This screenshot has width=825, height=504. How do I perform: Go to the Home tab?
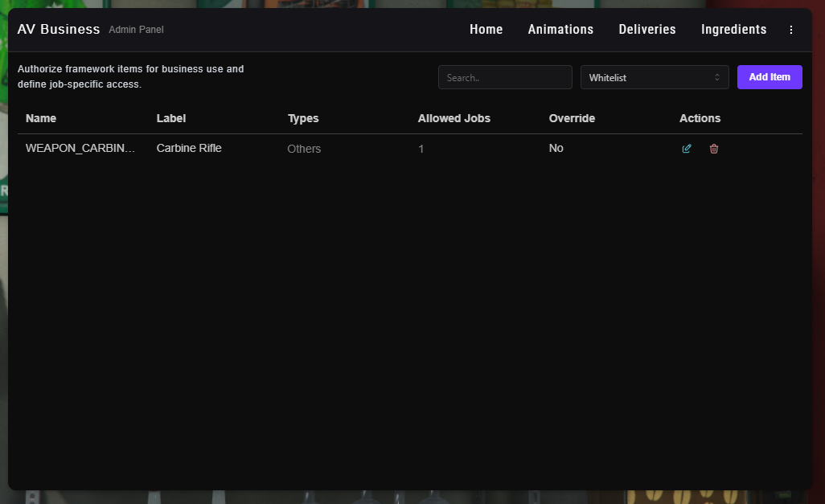pyautogui.click(x=486, y=30)
